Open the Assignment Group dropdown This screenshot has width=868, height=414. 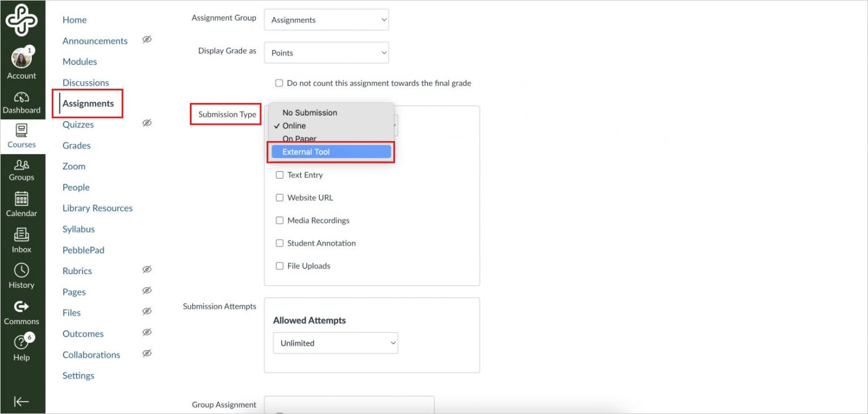pos(326,19)
